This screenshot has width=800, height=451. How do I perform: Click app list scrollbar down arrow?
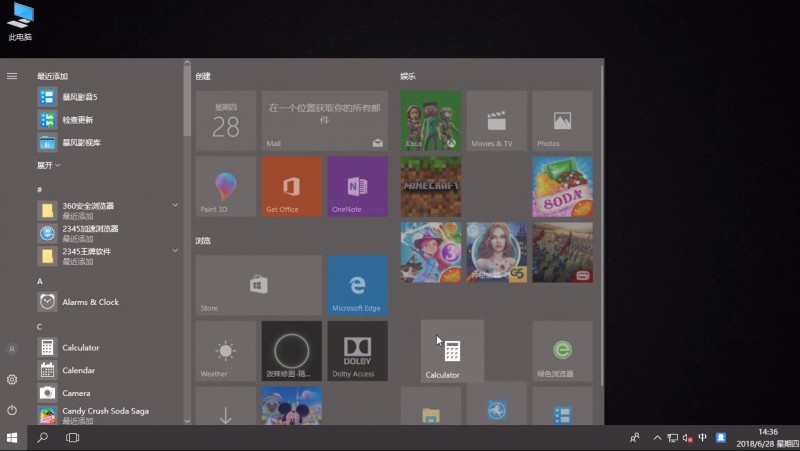[187, 421]
